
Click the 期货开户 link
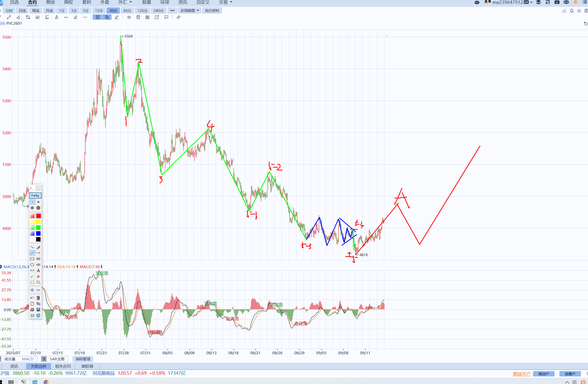522,374
